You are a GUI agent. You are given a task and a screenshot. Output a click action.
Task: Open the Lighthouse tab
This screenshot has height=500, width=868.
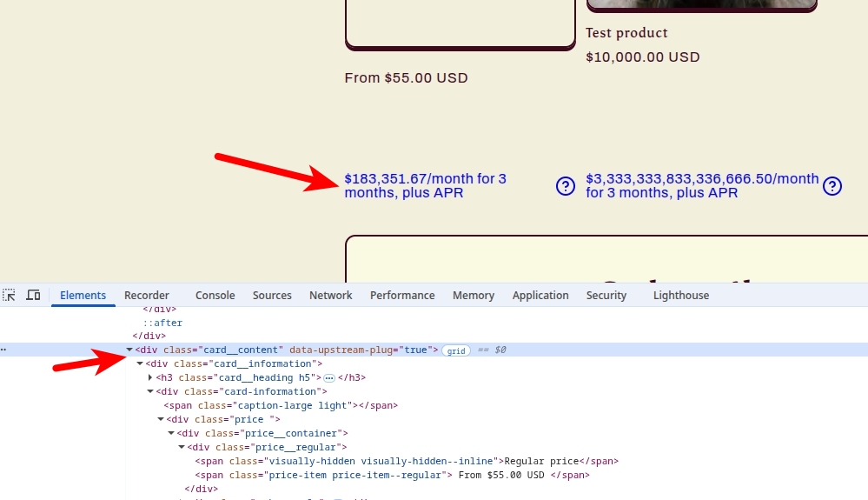681,295
